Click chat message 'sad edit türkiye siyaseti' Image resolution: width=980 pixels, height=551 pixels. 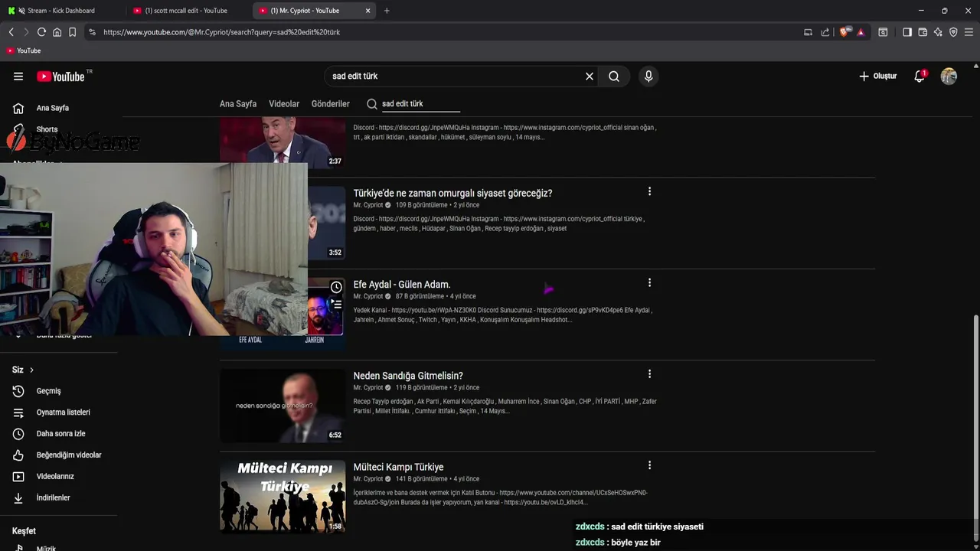point(657,527)
